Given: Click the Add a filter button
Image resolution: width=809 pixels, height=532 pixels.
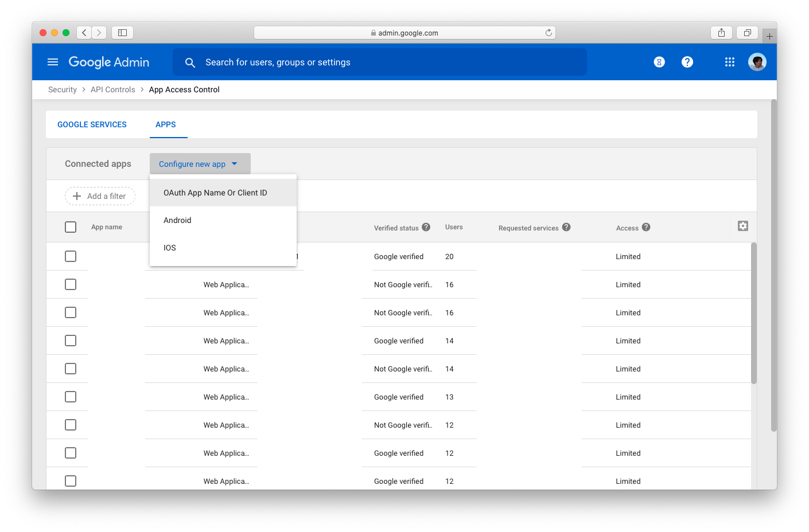Looking at the screenshot, I should pyautogui.click(x=100, y=195).
